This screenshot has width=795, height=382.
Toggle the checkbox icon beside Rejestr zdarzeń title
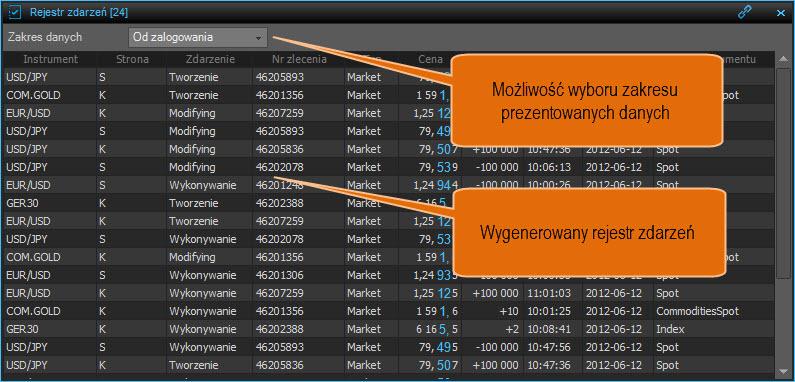[x=15, y=12]
